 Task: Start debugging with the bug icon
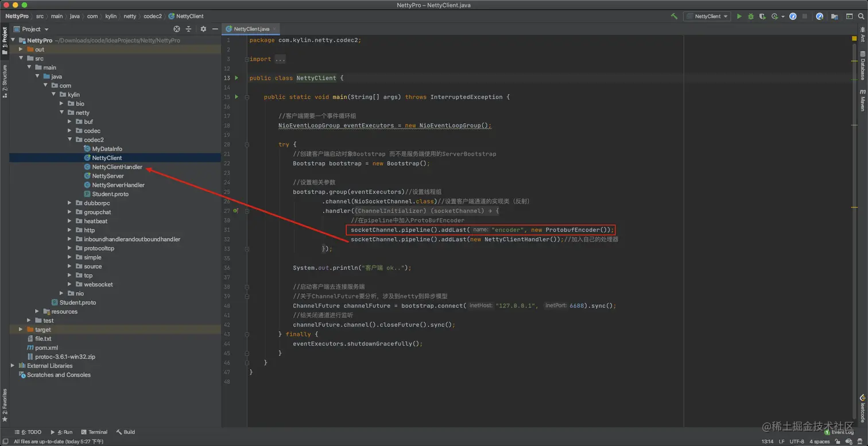(x=751, y=16)
